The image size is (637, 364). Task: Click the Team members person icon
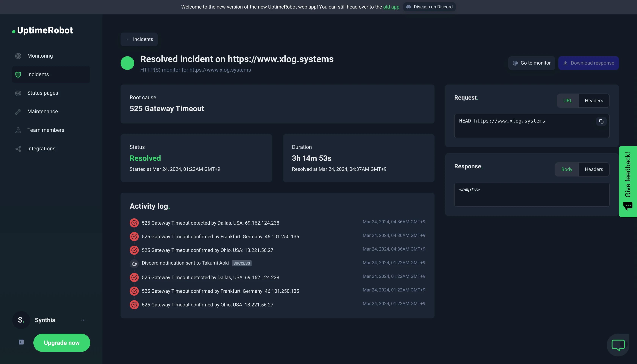[18, 130]
